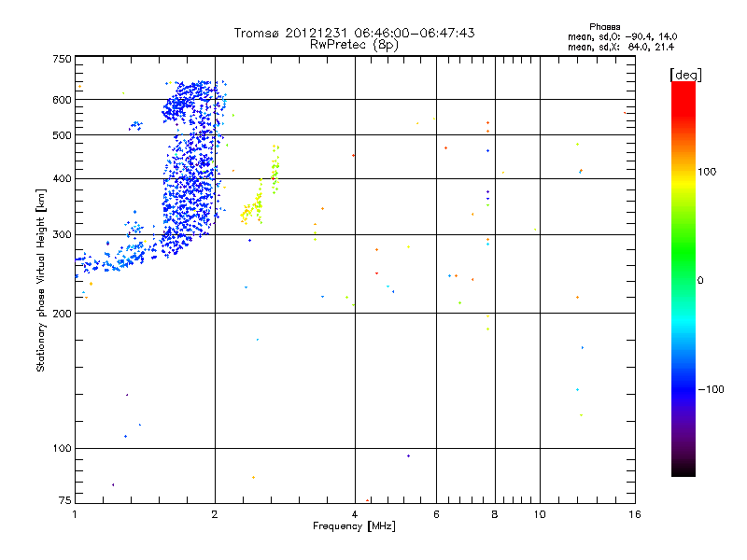747x560 pixels.
Task: Click the yellow-green X-mode echo trace
Action: point(260,186)
